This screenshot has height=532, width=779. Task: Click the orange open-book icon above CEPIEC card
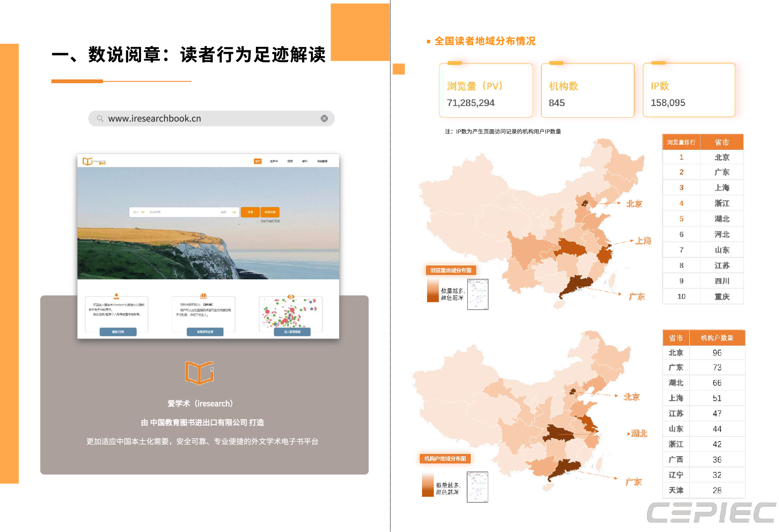pos(203,296)
